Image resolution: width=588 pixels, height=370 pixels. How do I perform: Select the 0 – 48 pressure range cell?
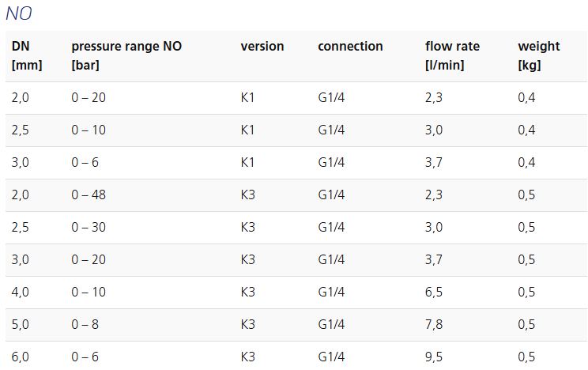pos(89,194)
